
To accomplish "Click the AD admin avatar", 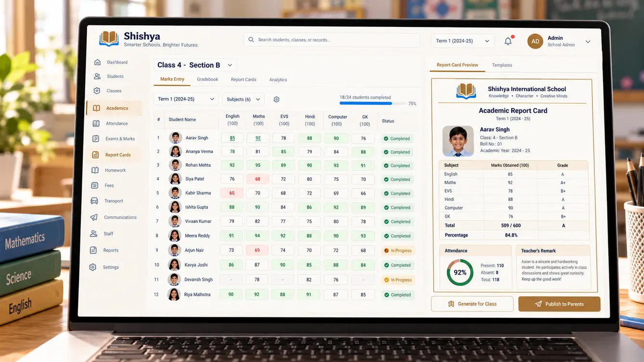I will point(535,41).
